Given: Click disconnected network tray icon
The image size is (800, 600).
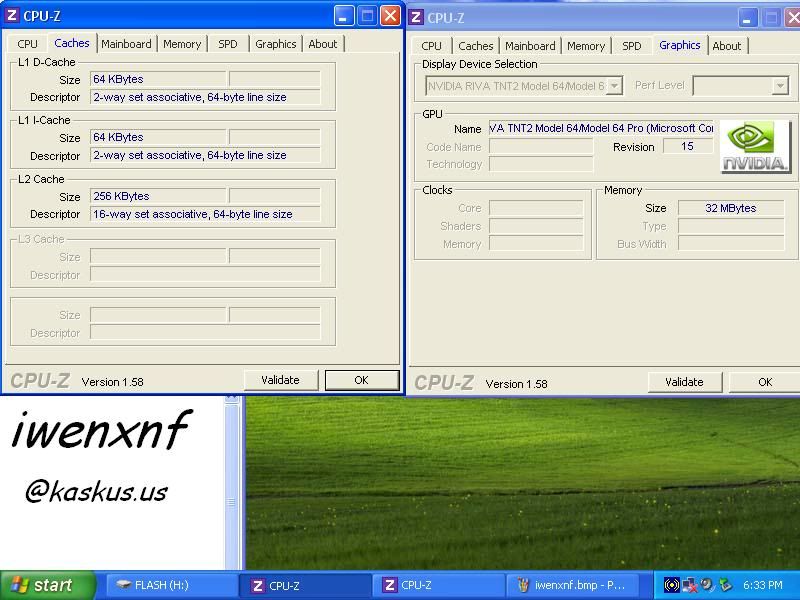Looking at the screenshot, I should pyautogui.click(x=690, y=585).
